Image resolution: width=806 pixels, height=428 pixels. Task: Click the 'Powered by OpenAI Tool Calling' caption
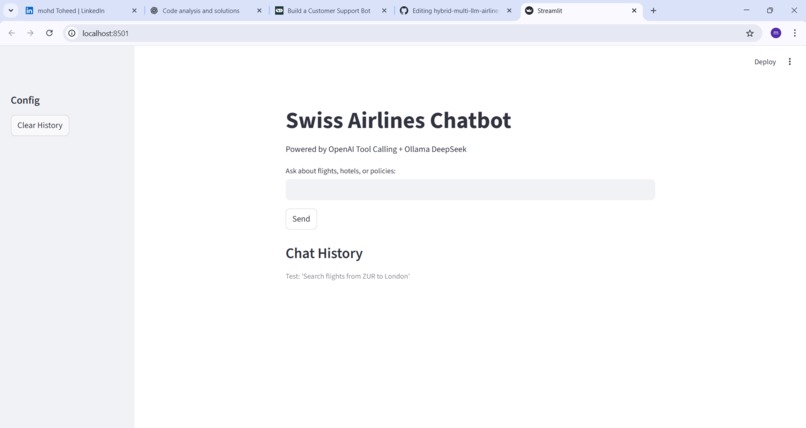pos(376,149)
